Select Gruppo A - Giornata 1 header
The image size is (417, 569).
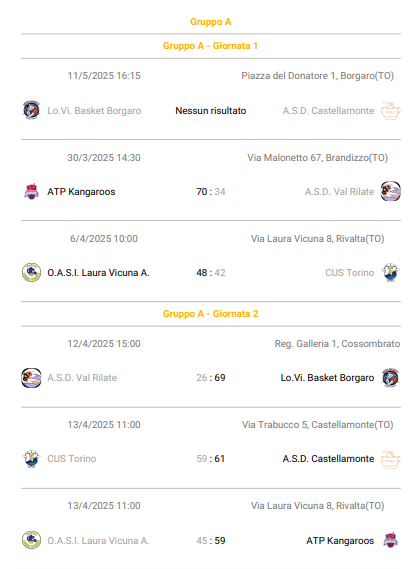pyautogui.click(x=210, y=46)
